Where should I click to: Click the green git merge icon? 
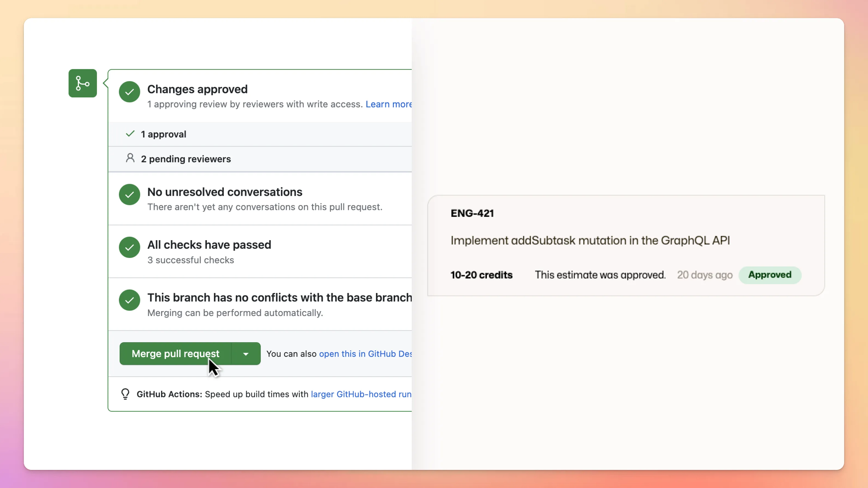pos(82,83)
